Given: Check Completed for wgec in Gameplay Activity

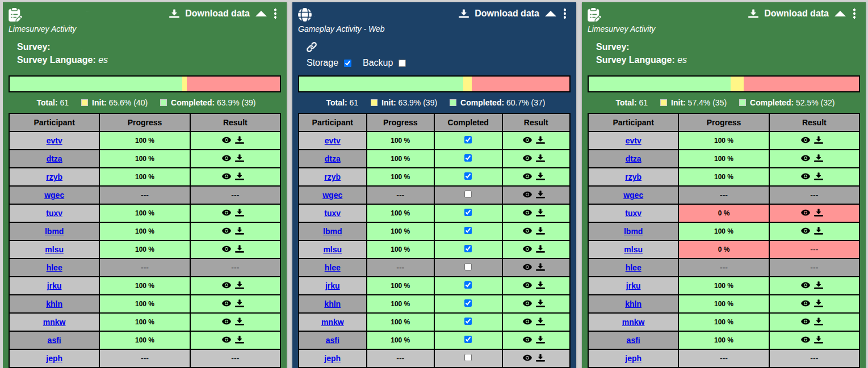Looking at the screenshot, I should [468, 194].
